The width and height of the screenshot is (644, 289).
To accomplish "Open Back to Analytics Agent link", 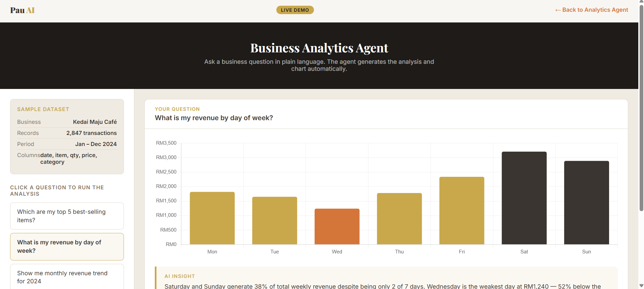I will tap(591, 10).
